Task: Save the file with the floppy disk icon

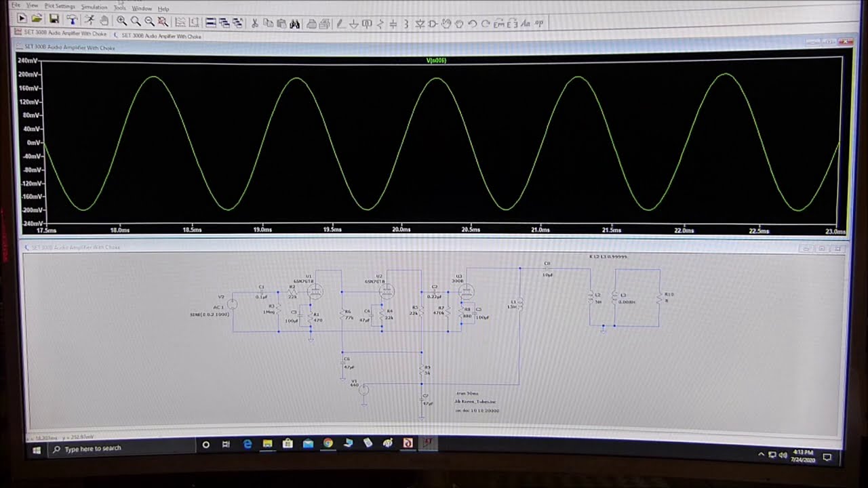Action: [54, 19]
